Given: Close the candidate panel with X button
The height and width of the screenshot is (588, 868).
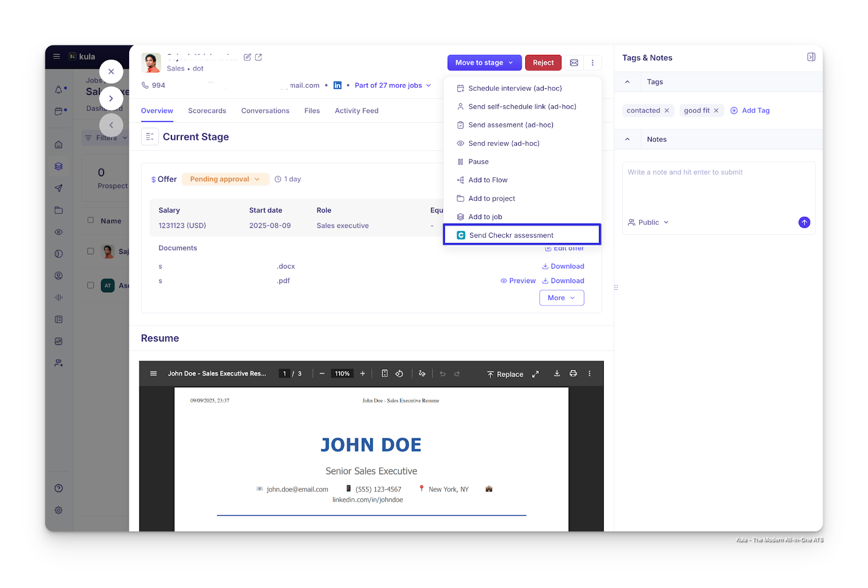Looking at the screenshot, I should [x=111, y=72].
